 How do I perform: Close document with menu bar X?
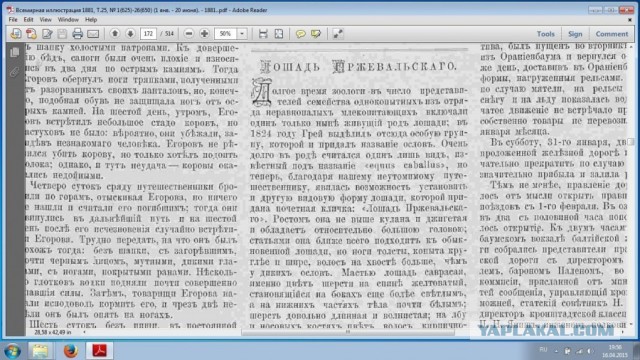pyautogui.click(x=630, y=20)
